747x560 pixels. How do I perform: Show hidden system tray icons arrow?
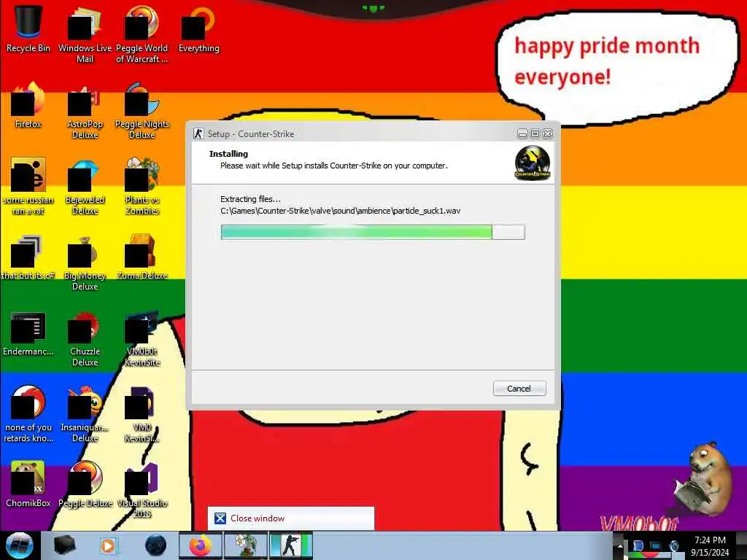pyautogui.click(x=620, y=546)
